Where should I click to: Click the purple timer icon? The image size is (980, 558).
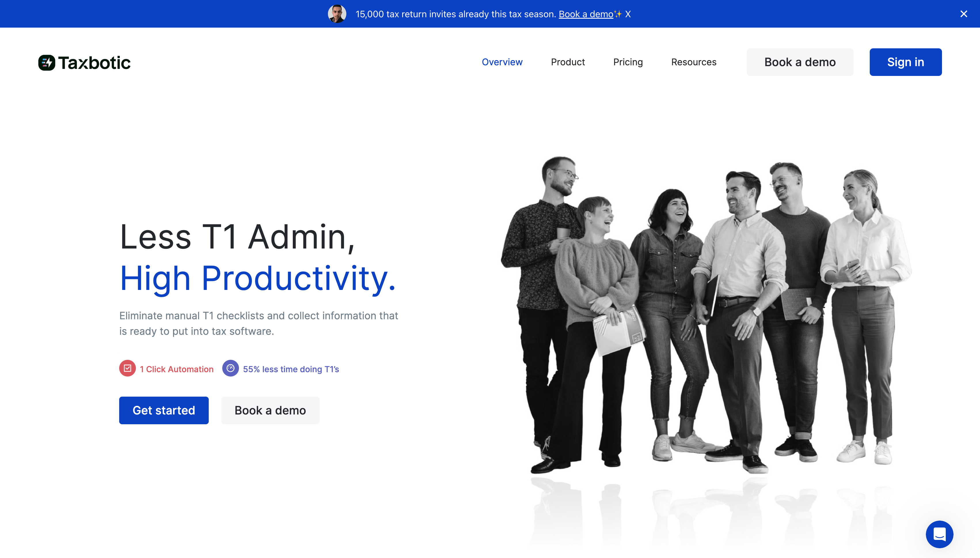[x=230, y=368]
